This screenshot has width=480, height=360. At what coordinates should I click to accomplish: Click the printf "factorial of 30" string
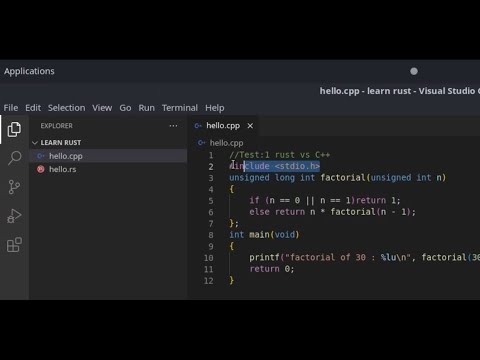[x=349, y=257]
